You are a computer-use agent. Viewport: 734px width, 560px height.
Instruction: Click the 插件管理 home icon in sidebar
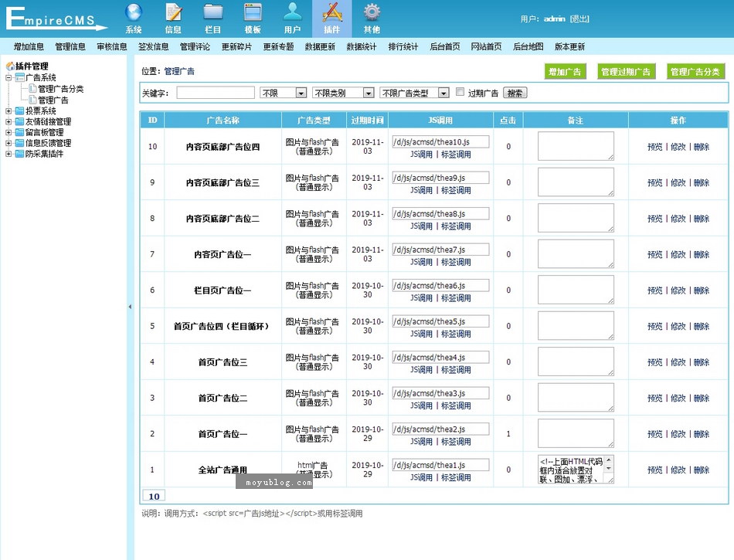click(x=10, y=66)
